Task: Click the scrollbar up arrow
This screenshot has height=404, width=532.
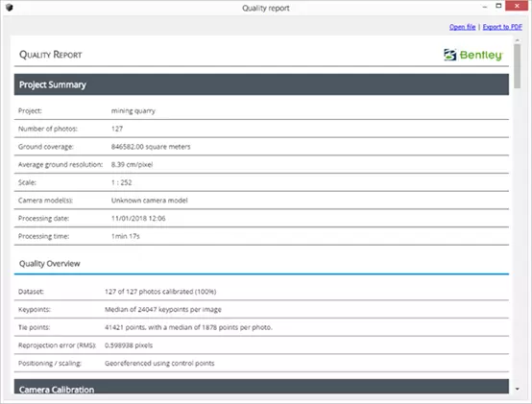Action: pos(517,40)
